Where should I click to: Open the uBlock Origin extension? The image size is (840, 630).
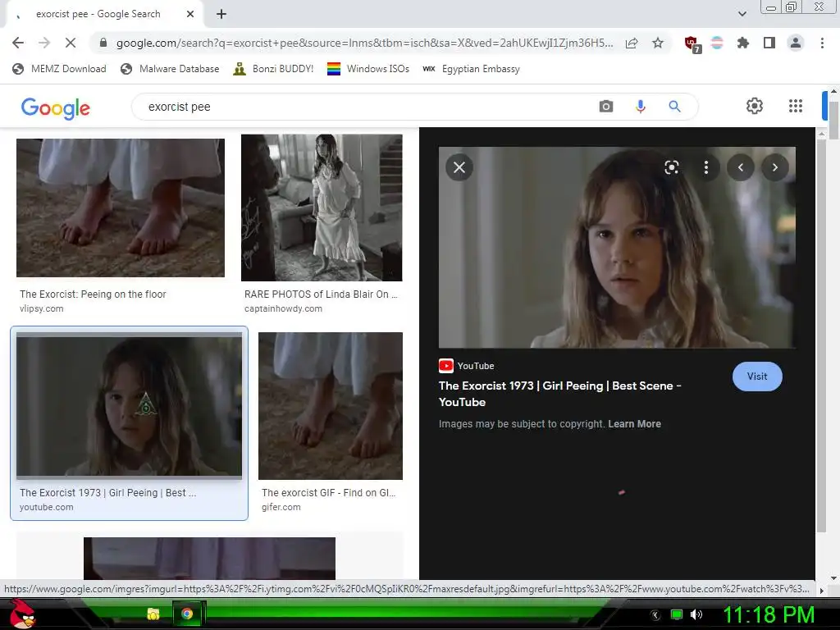(692, 44)
